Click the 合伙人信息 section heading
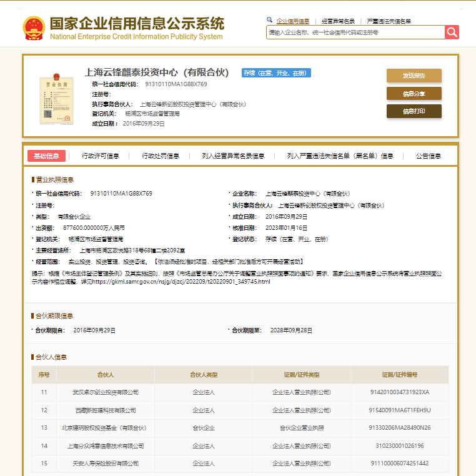This screenshot has width=476, height=476. [51, 357]
